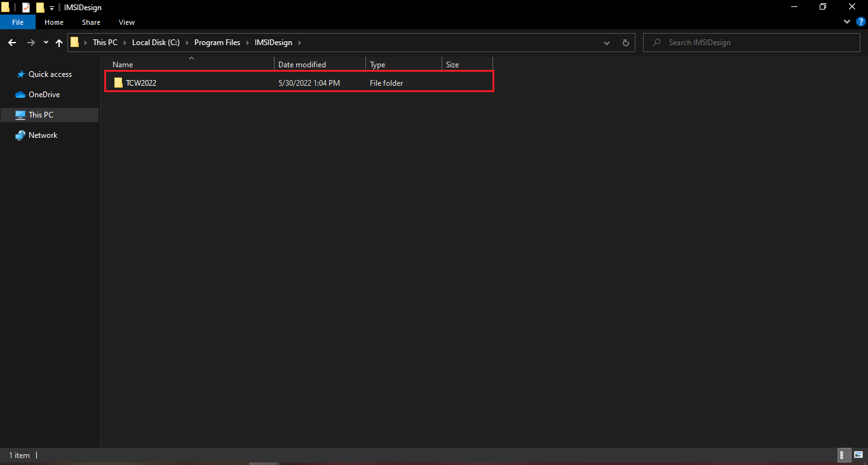Open the blue Help icon
Screen dimensions: 868x465
(x=861, y=22)
